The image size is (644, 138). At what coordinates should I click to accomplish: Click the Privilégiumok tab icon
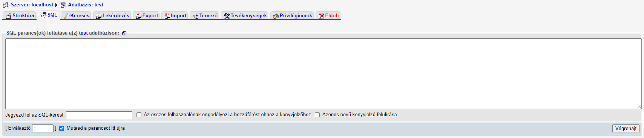[x=276, y=16]
